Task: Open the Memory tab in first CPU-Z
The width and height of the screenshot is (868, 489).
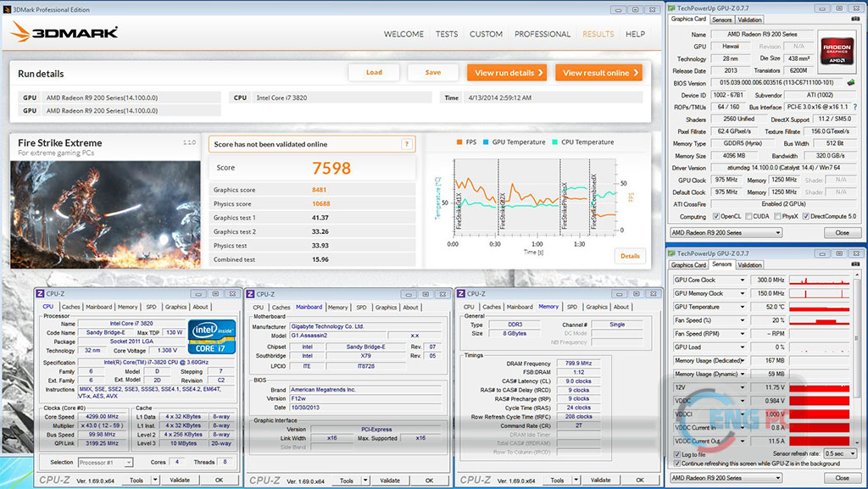Action: pyautogui.click(x=127, y=307)
